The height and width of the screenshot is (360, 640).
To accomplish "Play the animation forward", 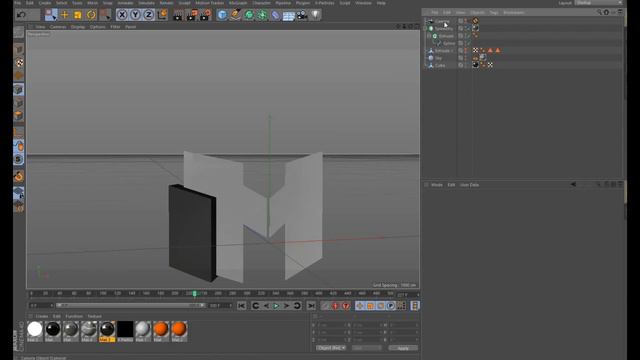I will (x=276, y=306).
